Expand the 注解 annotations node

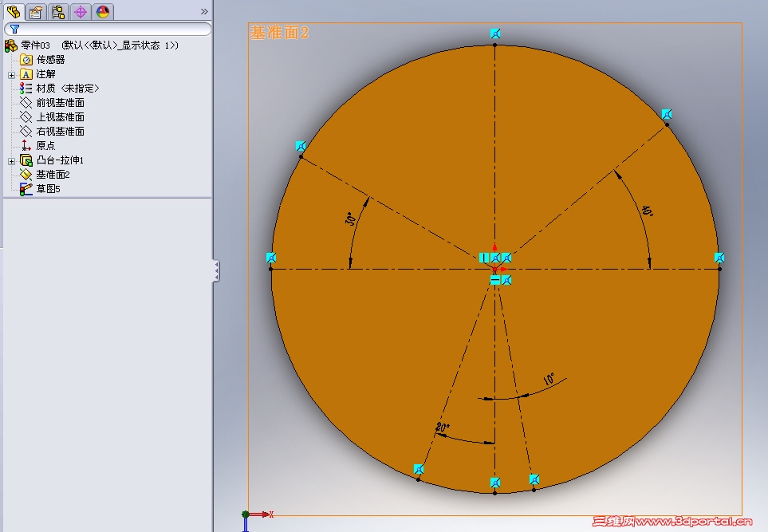11,75
